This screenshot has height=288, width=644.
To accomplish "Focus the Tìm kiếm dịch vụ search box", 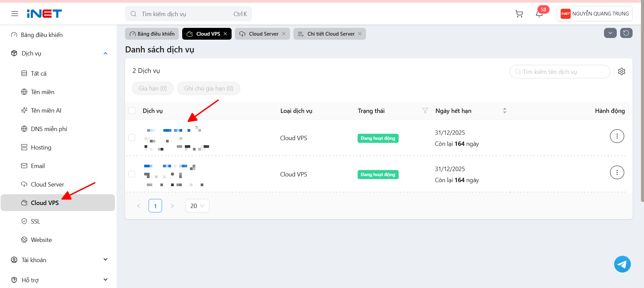I will [189, 14].
